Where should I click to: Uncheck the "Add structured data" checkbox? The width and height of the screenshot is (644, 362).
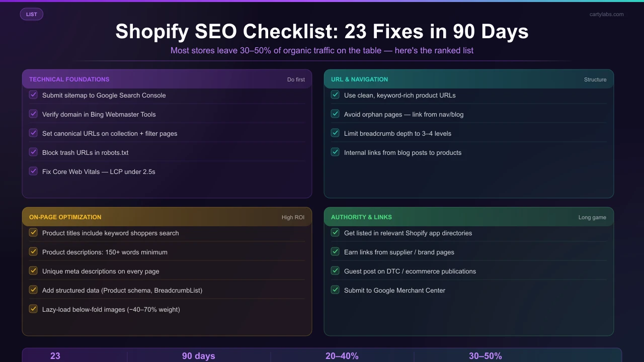pos(33,290)
